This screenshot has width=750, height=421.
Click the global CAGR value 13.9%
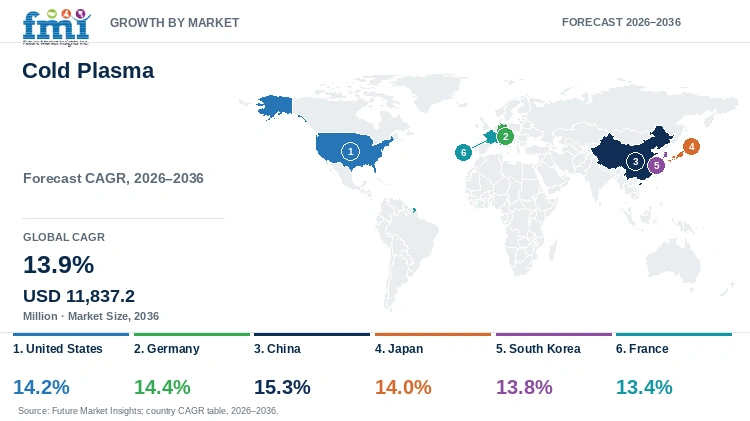(x=58, y=265)
